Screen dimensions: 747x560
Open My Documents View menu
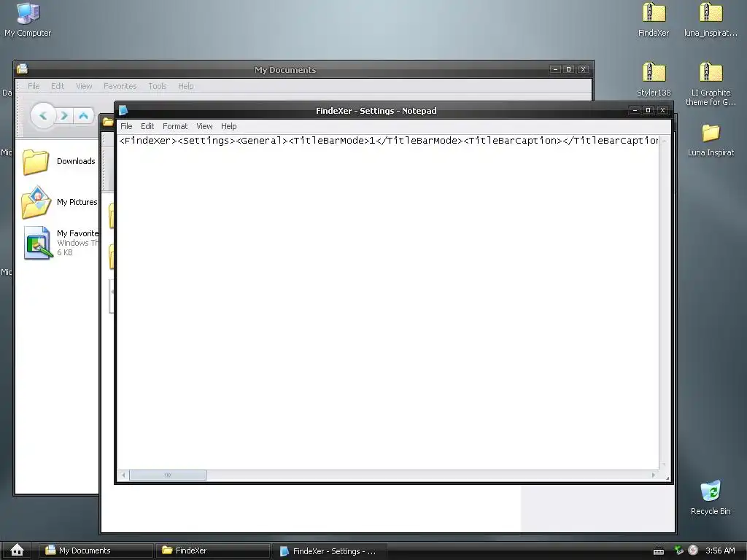point(84,86)
